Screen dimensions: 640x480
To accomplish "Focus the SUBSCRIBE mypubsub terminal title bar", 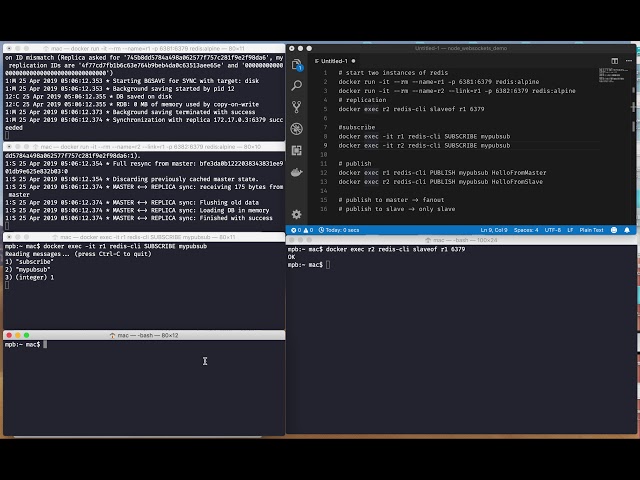I will click(144, 237).
